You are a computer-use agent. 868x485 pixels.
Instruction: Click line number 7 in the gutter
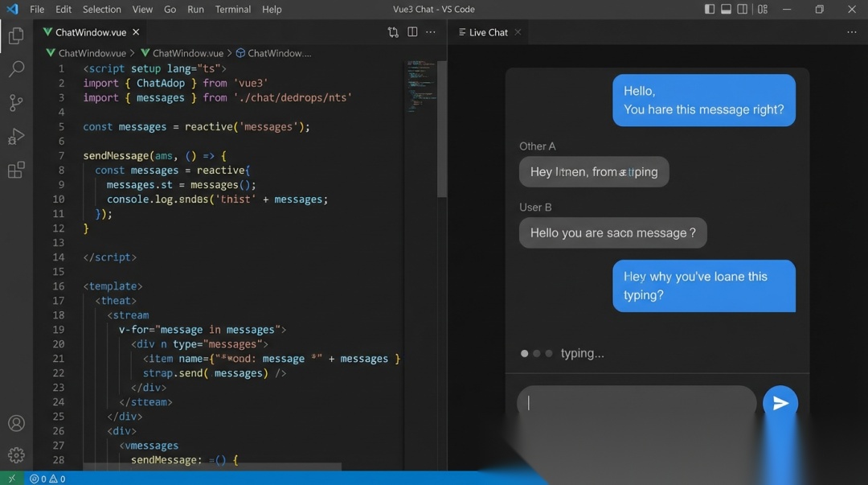click(x=61, y=156)
